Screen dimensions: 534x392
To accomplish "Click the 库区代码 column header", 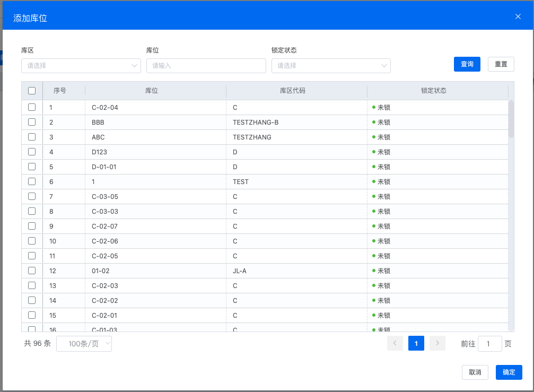I will pyautogui.click(x=296, y=91).
